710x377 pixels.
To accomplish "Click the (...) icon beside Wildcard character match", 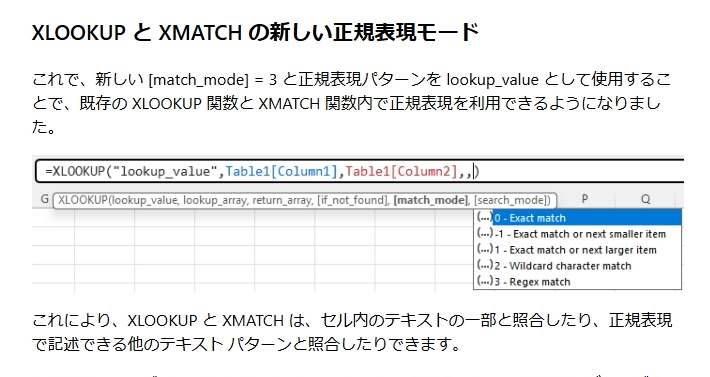I will point(485,265).
